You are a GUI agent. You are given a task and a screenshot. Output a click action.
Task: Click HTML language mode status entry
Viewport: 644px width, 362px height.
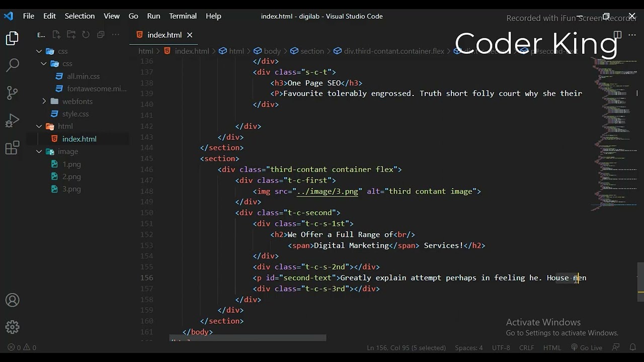pyautogui.click(x=552, y=347)
